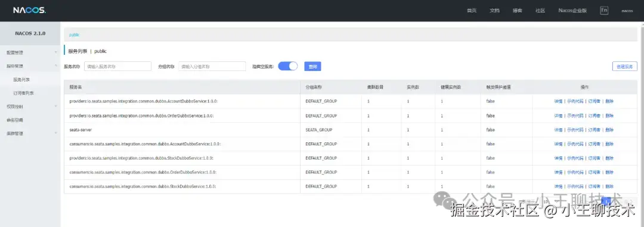Open 详情 for consumers AccountDubboService row
Viewport: 644px width, 227px height.
click(558, 144)
